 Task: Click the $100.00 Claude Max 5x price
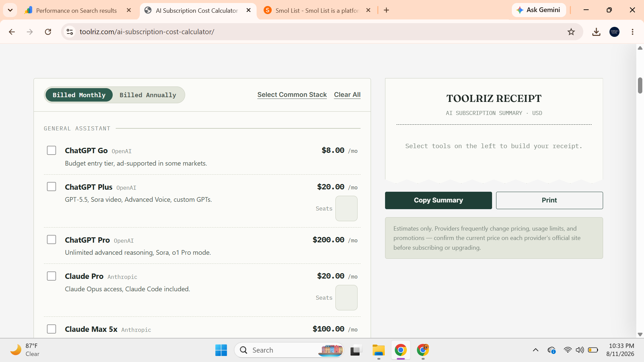[x=328, y=329]
